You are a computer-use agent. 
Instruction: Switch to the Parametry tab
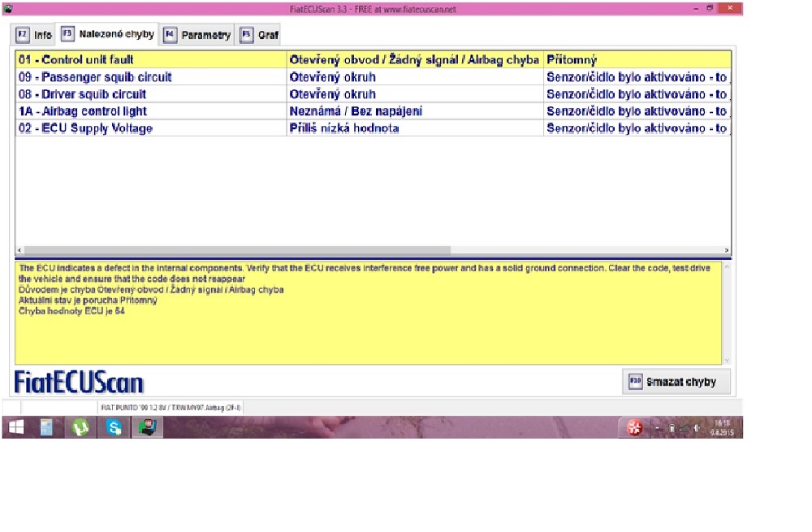pos(197,35)
